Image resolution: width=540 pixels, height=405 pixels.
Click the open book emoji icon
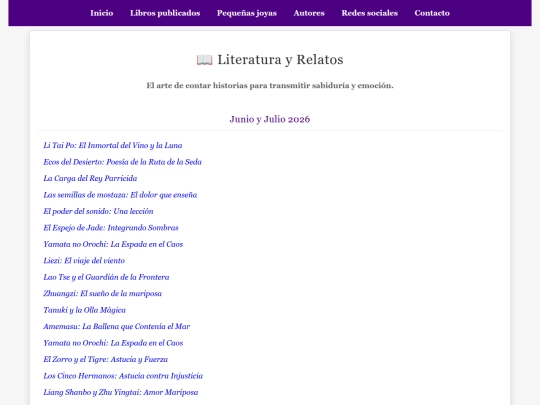[x=205, y=60]
